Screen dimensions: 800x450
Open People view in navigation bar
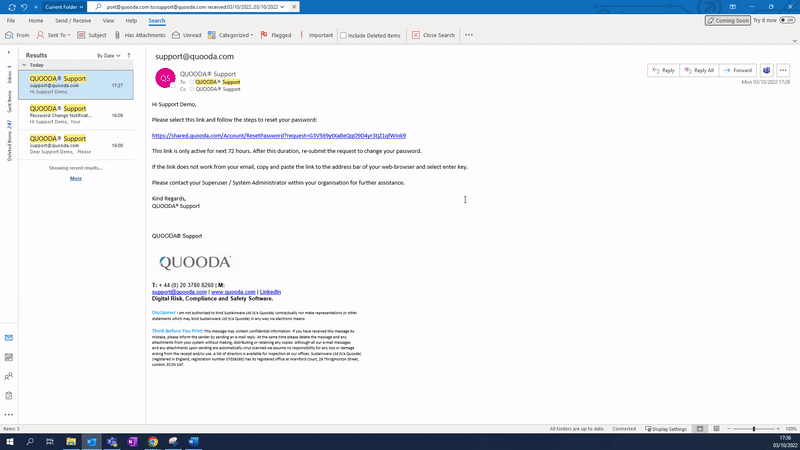tap(9, 377)
